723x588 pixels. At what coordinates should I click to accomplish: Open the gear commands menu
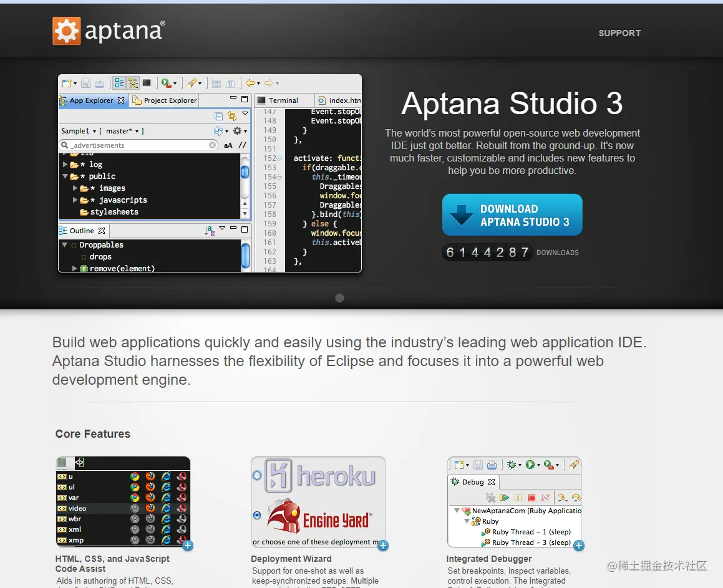[x=238, y=131]
